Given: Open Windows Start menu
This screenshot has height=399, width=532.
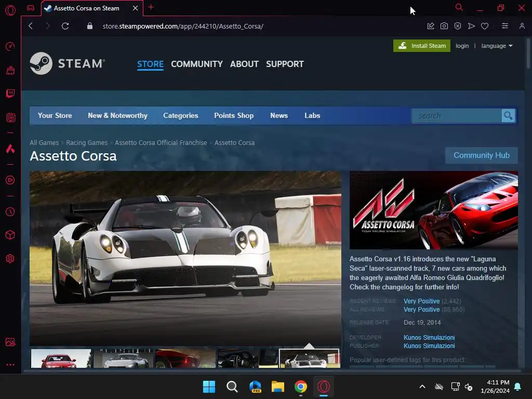Looking at the screenshot, I should click(x=209, y=387).
